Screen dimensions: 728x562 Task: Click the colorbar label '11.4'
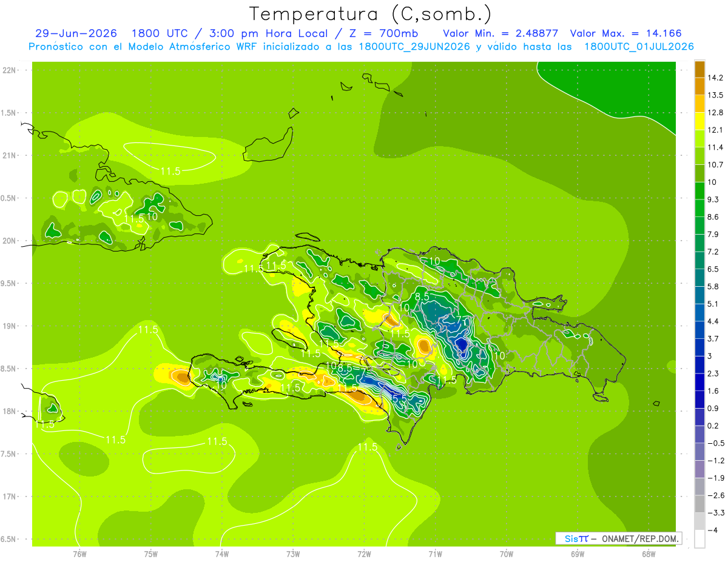(x=716, y=147)
